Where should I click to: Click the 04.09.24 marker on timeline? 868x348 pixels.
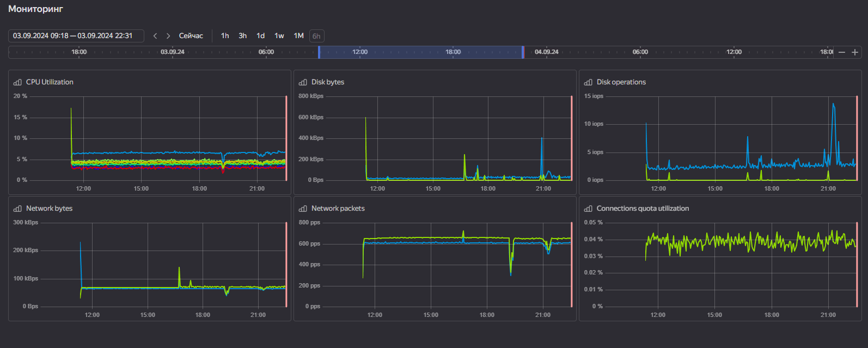[546, 52]
